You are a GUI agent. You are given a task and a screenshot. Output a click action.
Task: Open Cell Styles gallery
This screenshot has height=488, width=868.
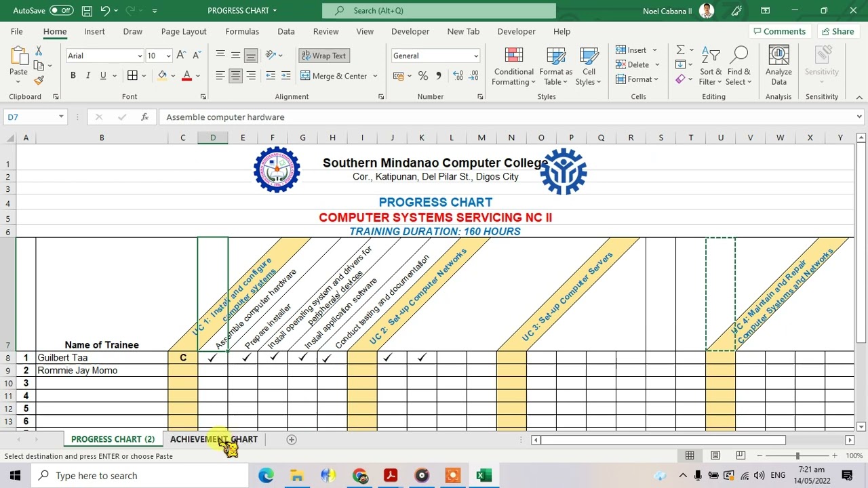click(x=589, y=66)
